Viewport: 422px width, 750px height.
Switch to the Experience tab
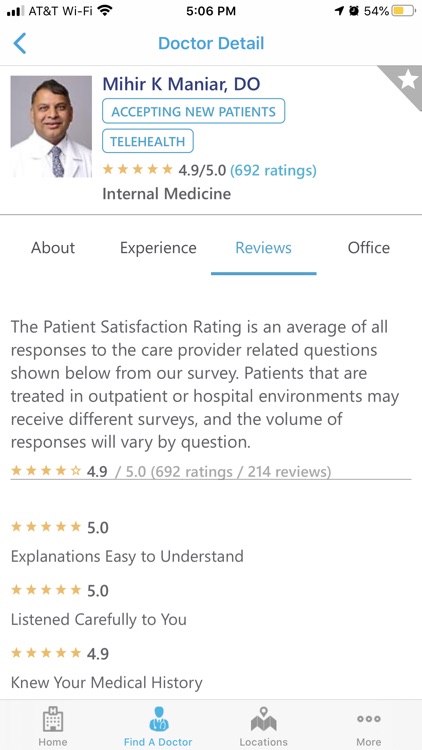tap(158, 248)
